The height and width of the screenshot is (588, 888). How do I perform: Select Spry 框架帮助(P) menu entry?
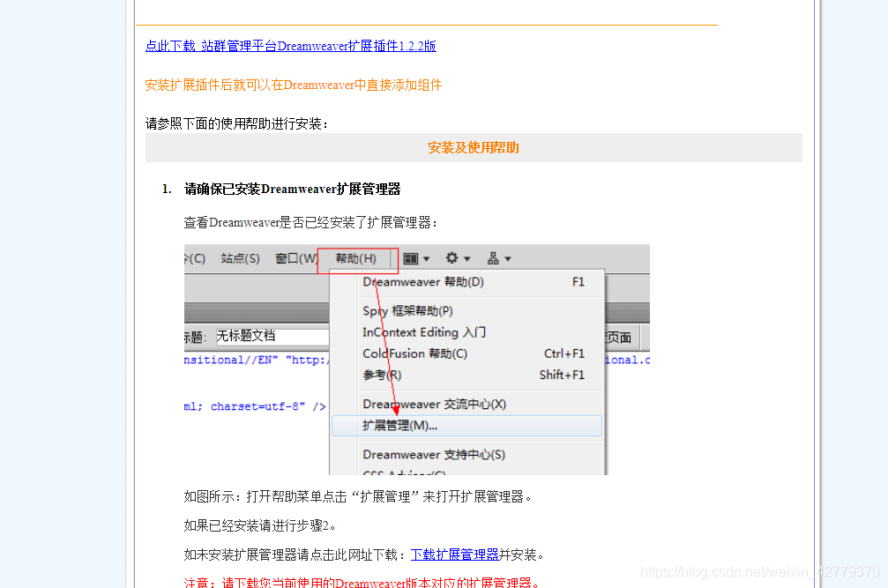pos(467,310)
